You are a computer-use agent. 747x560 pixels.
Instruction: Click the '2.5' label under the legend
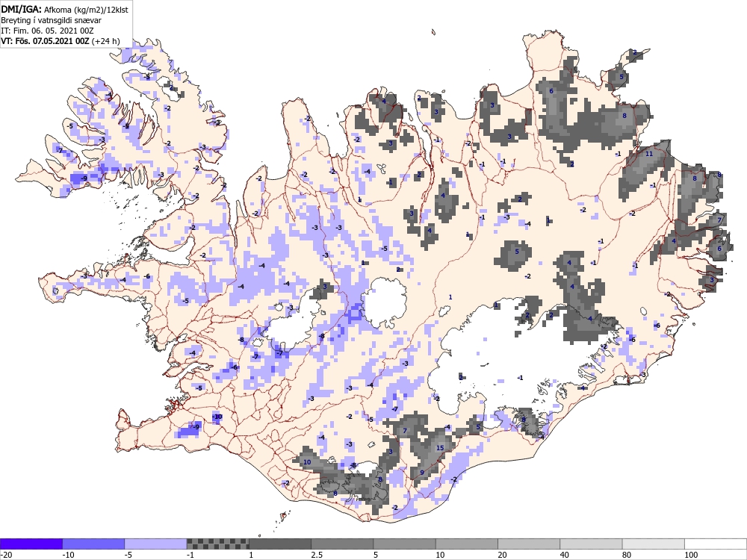click(x=317, y=555)
